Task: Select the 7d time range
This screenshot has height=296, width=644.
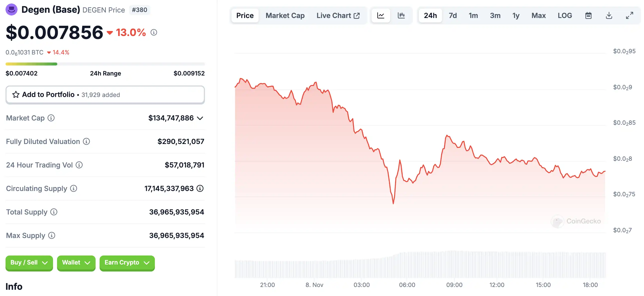Action: point(453,15)
